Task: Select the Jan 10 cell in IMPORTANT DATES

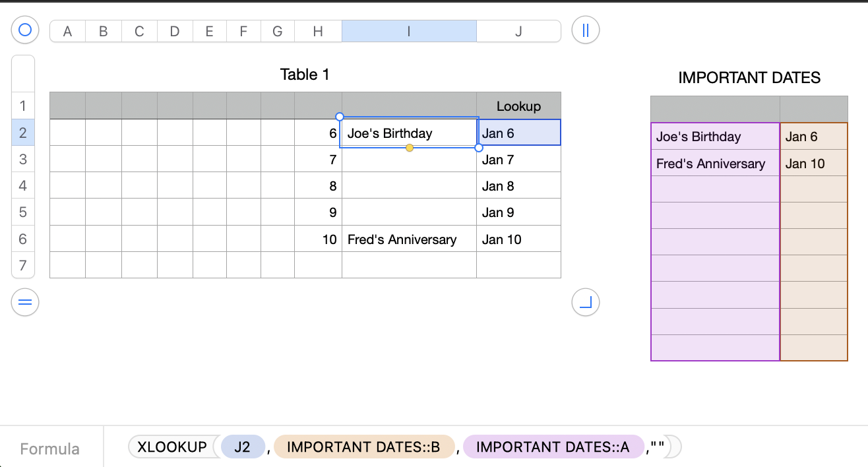Action: point(813,164)
